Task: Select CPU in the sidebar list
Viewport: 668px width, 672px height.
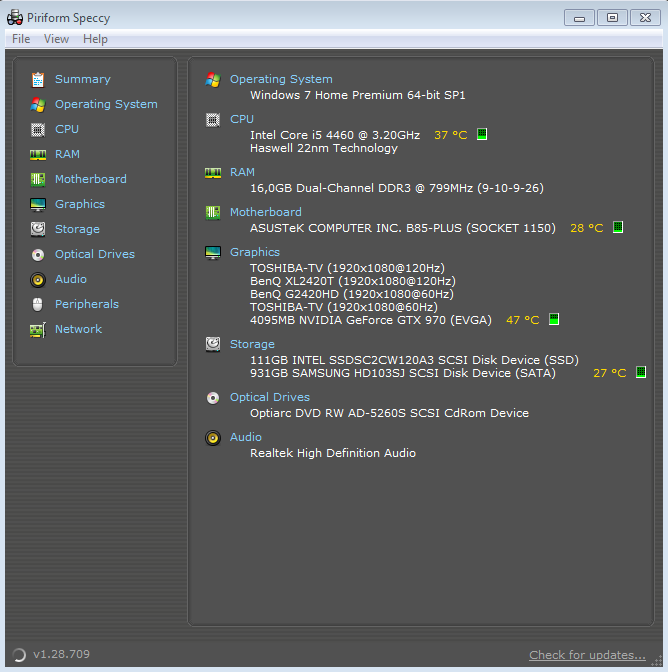Action: coord(67,129)
